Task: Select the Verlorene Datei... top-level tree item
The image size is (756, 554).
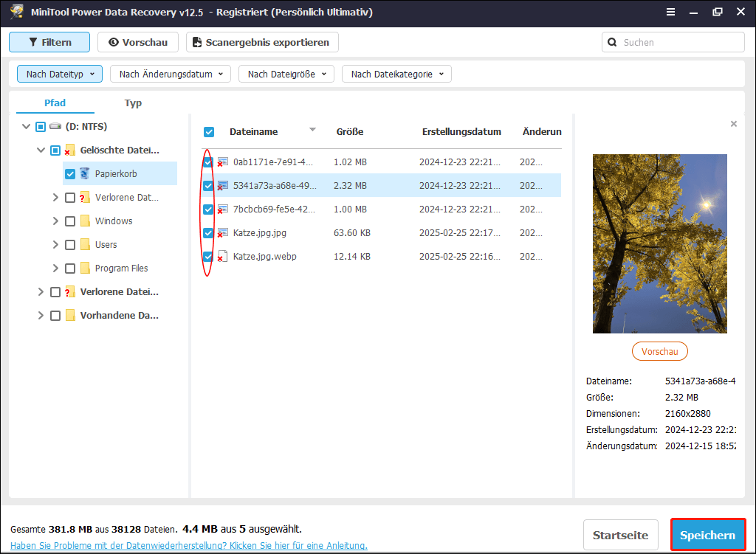Action: point(119,292)
